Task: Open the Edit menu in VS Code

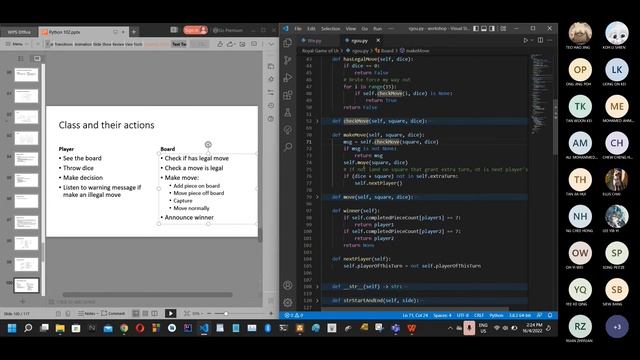Action: [x=311, y=29]
